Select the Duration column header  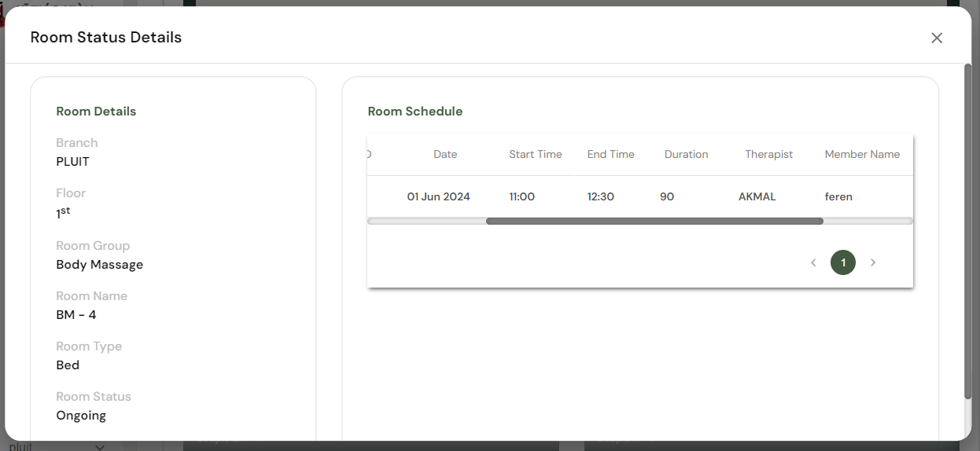pos(687,155)
